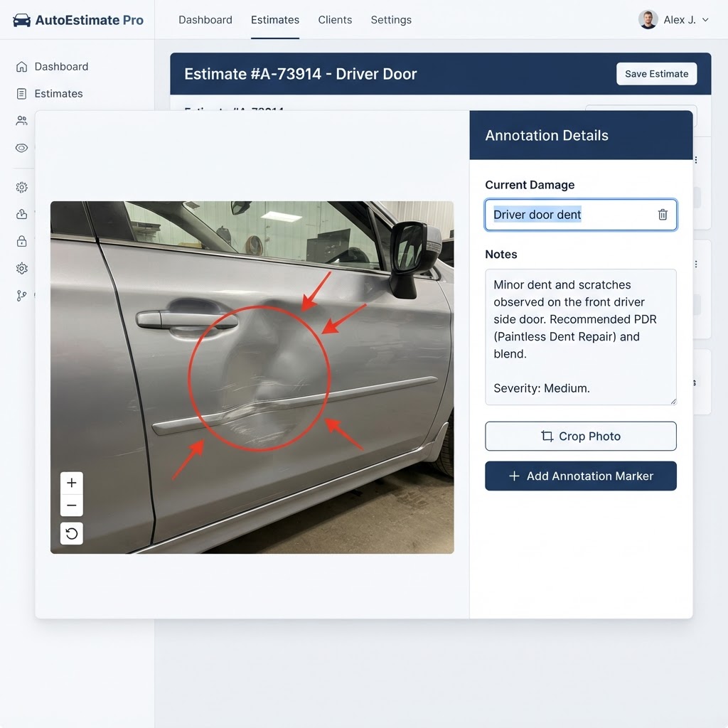Click the sidebar eye icon
The height and width of the screenshot is (728, 728).
pos(21,148)
